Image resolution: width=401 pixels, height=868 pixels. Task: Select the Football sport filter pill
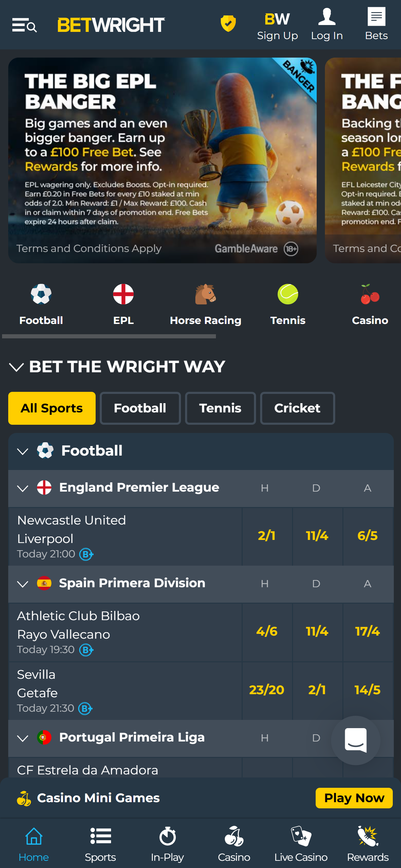coord(140,408)
